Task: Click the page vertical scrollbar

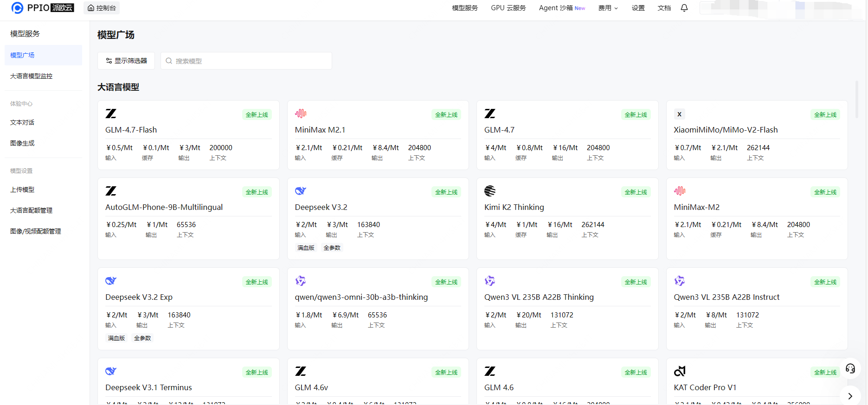Action: [857, 100]
